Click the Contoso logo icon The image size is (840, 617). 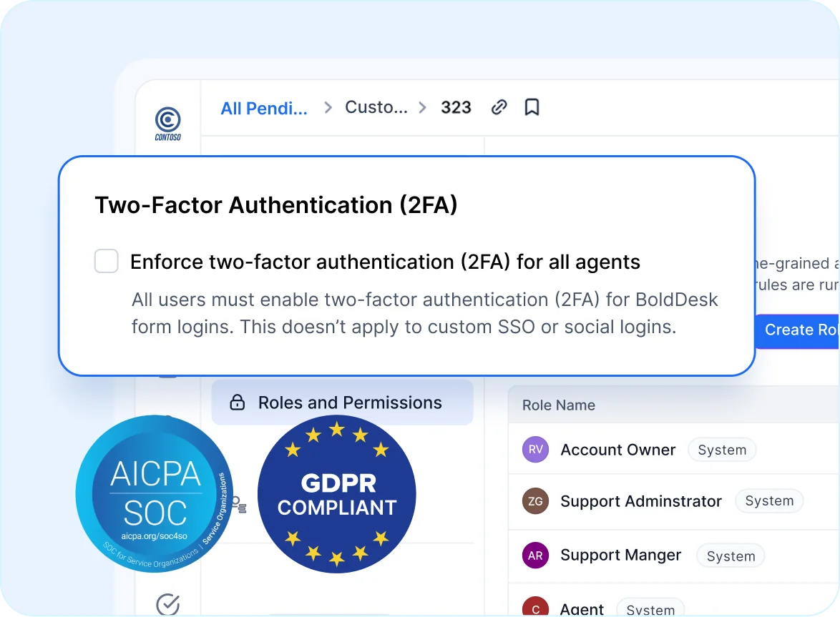pyautogui.click(x=167, y=124)
